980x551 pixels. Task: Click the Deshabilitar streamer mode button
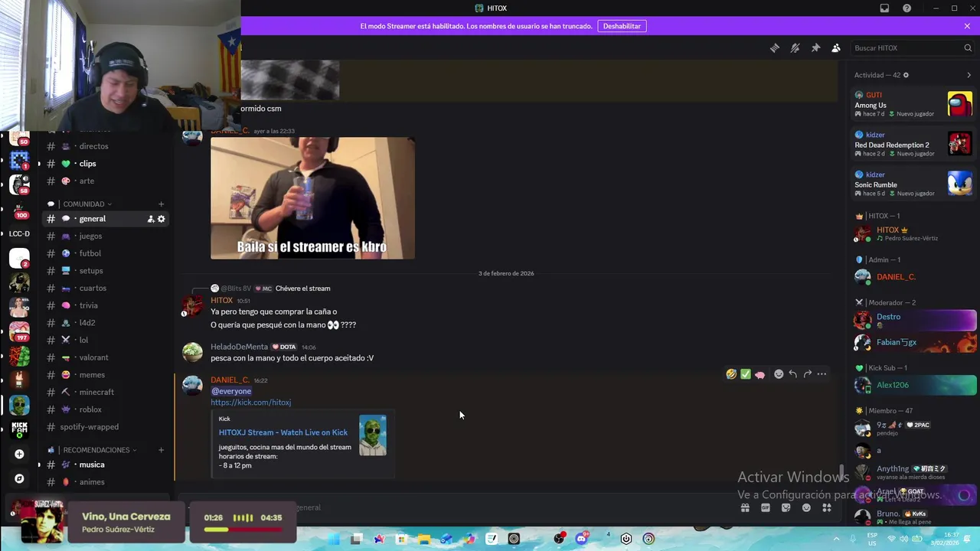coord(622,26)
